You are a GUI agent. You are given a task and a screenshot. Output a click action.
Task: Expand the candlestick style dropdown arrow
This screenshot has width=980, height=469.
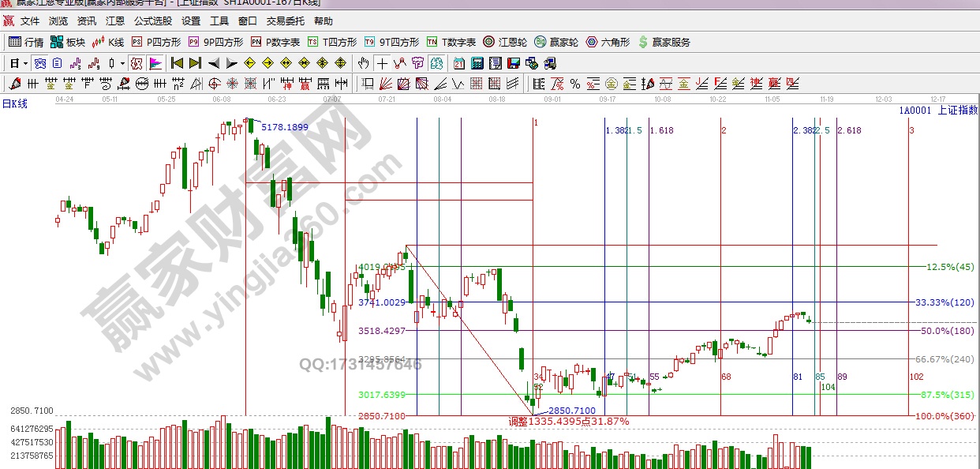tap(122, 63)
